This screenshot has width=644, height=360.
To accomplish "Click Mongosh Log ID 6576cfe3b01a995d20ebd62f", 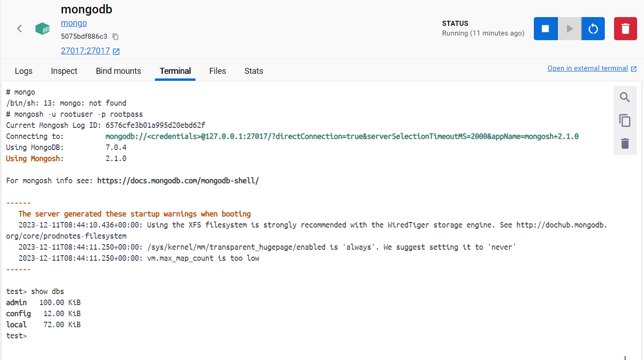I will (x=155, y=125).
